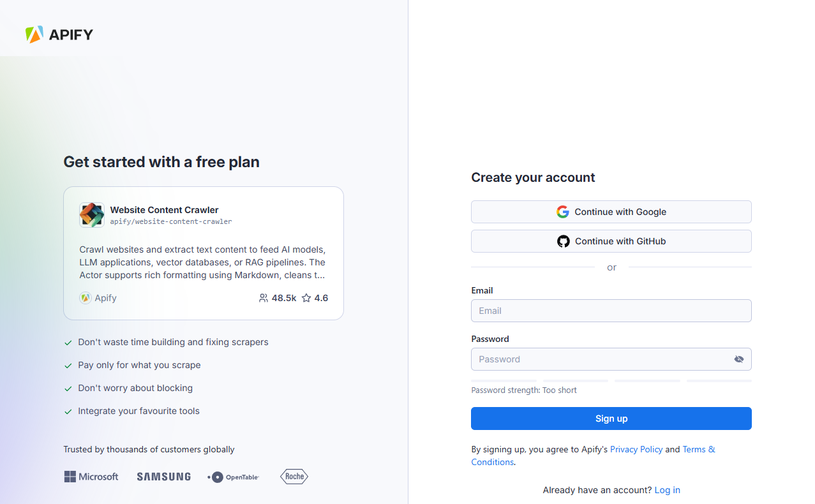Select the Password input field
This screenshot has width=815, height=504.
[600, 359]
